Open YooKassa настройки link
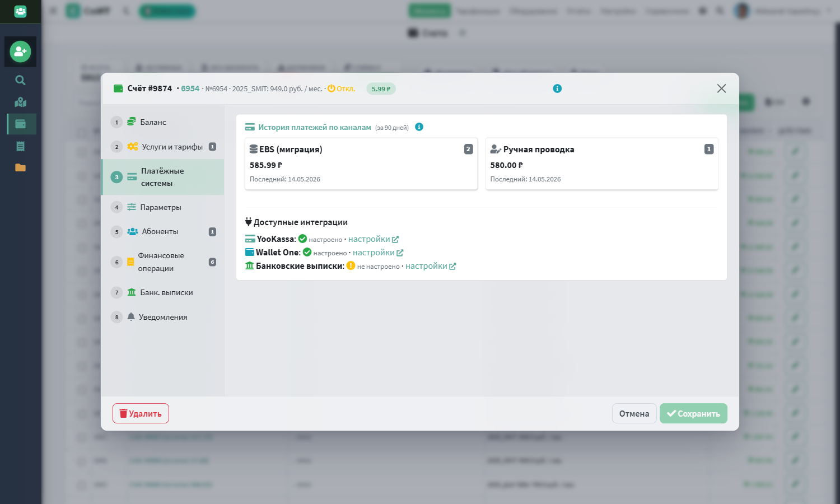Image resolution: width=840 pixels, height=504 pixels. click(x=374, y=239)
